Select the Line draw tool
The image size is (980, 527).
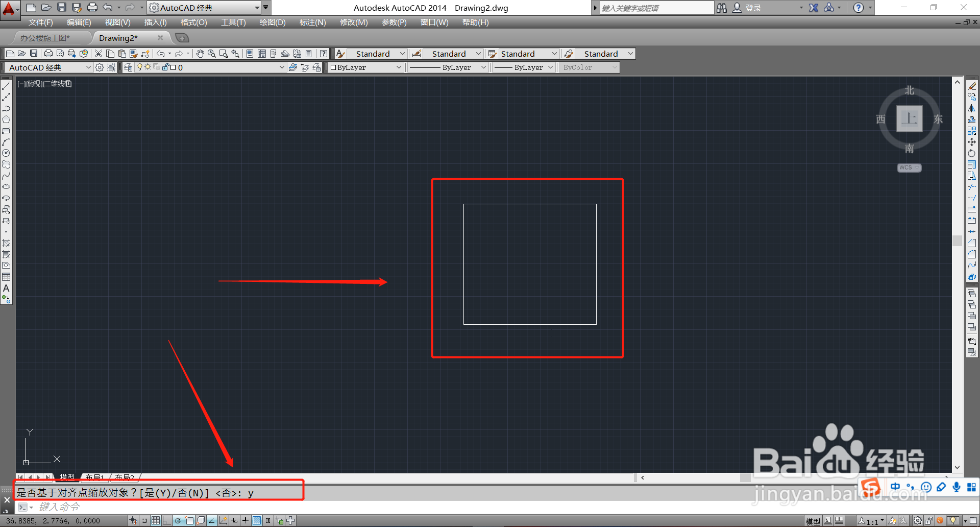(x=6, y=86)
